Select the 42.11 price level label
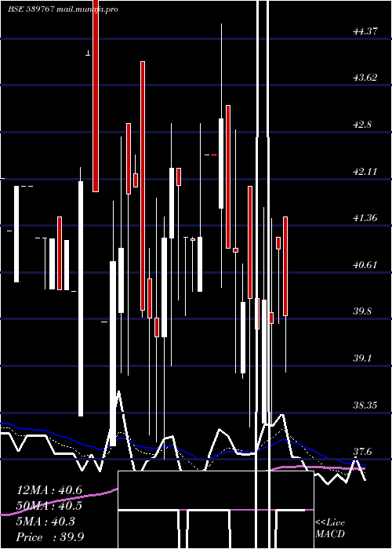 tap(365, 172)
